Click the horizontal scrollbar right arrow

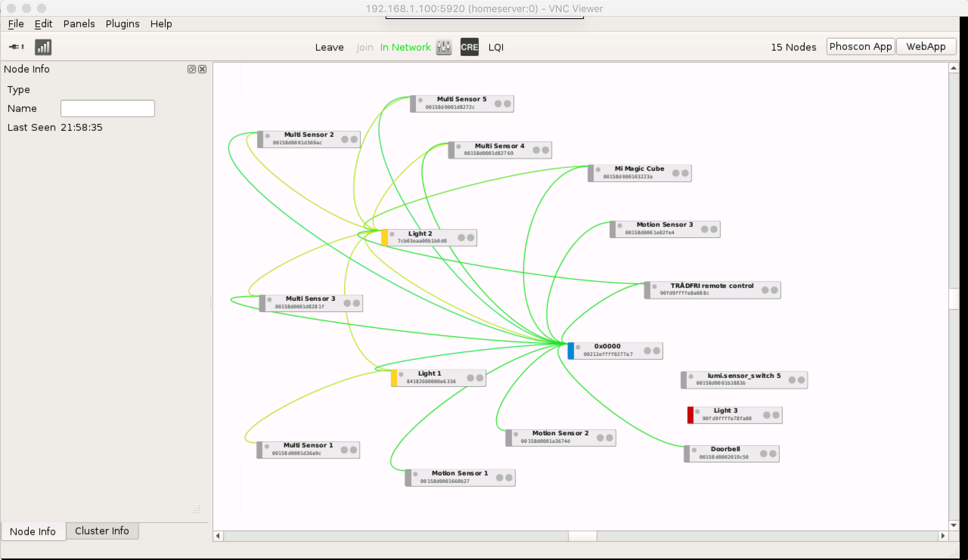943,536
